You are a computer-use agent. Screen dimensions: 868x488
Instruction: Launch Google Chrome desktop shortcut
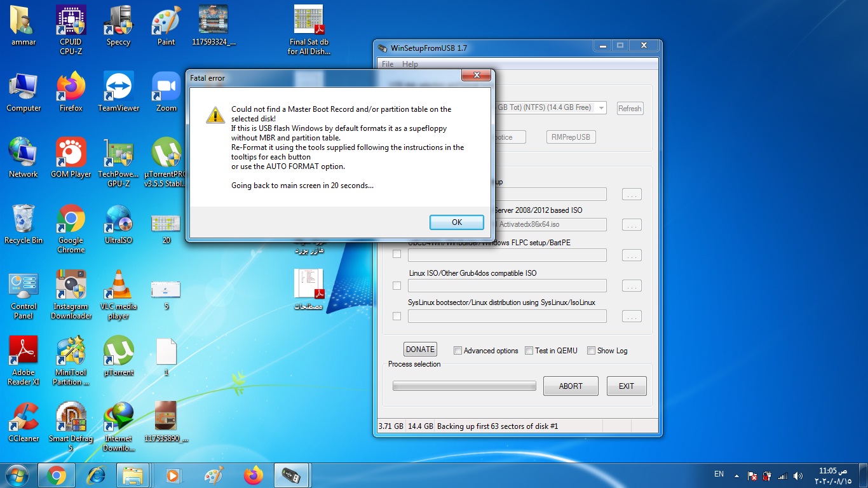click(x=71, y=229)
